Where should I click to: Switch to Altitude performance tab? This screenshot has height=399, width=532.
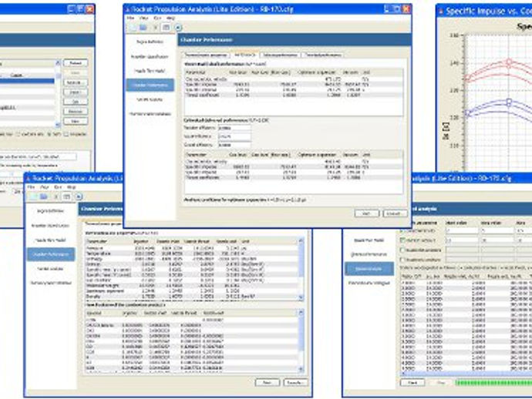click(x=280, y=55)
